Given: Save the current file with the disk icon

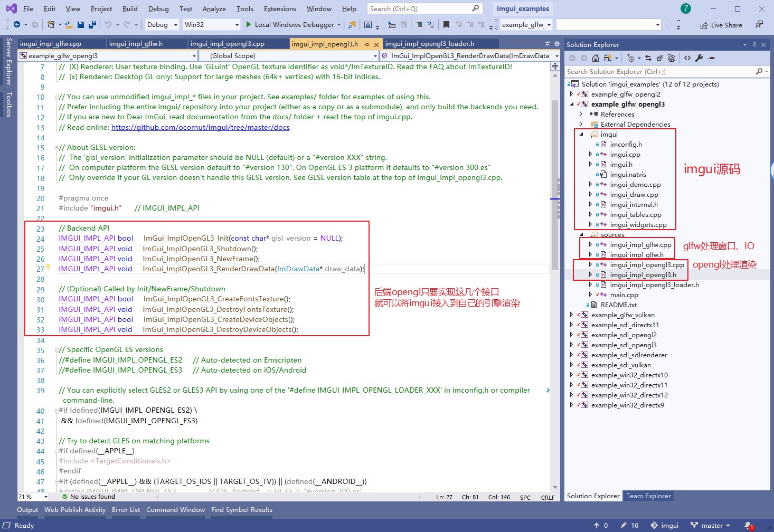Looking at the screenshot, I should [x=81, y=24].
